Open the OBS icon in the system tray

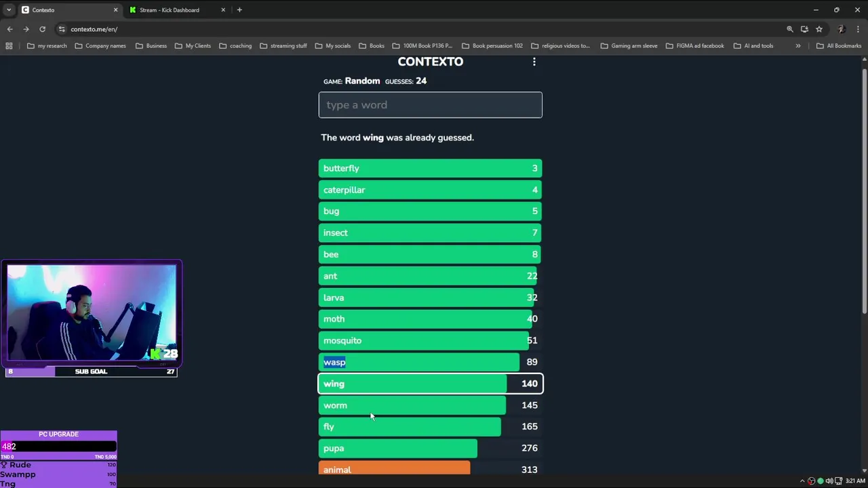click(811, 481)
